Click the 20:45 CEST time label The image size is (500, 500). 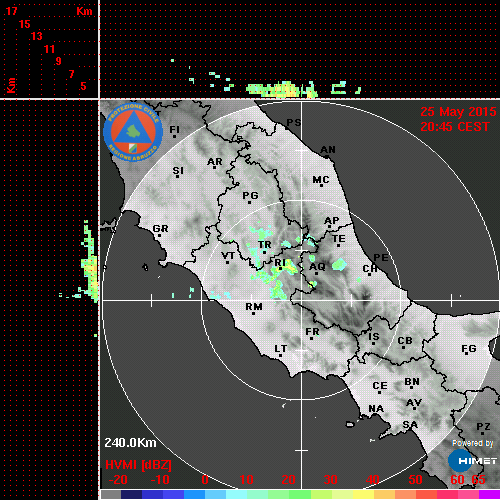pos(455,127)
